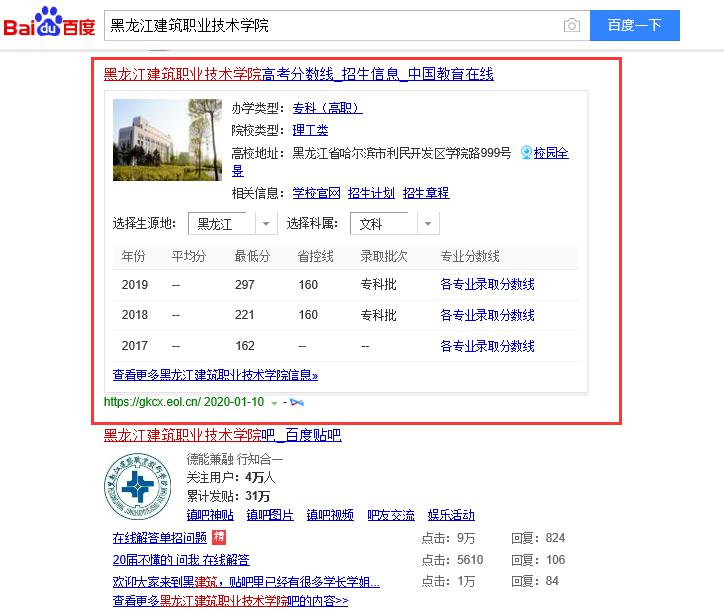Open the 招生计划 link
This screenshot has height=610, width=724.
pyautogui.click(x=371, y=193)
